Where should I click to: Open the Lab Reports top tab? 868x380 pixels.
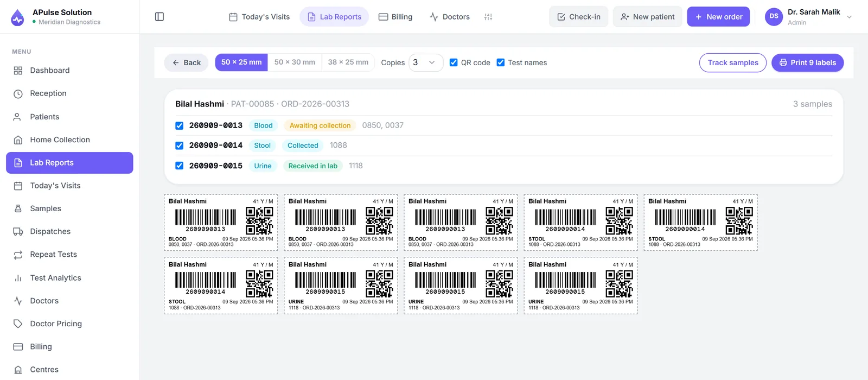pyautogui.click(x=334, y=17)
